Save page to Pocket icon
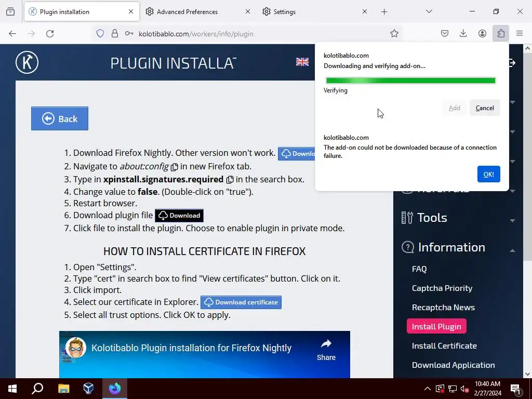This screenshot has height=399, width=532. coord(445,34)
